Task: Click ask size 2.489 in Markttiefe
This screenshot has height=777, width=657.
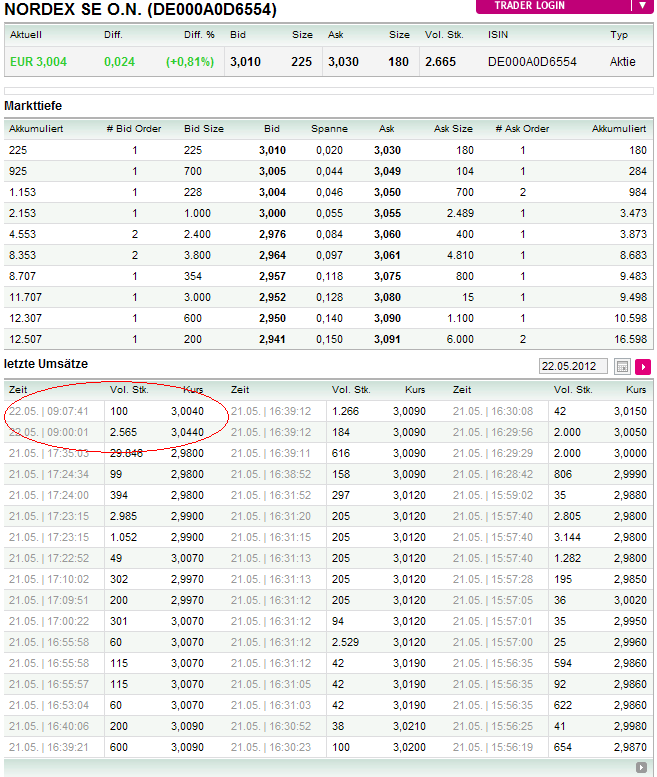Action: click(460, 214)
